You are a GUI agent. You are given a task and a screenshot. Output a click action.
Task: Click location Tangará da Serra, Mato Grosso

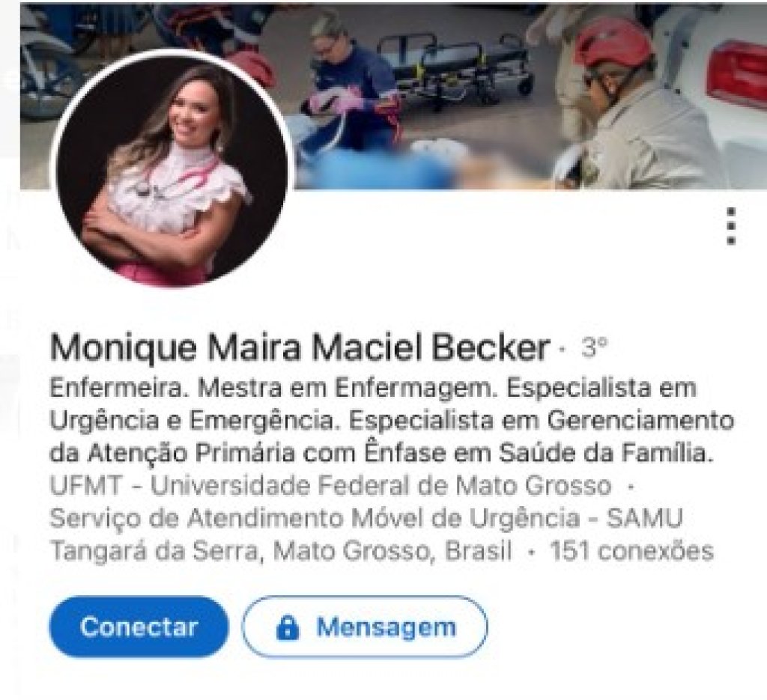pyautogui.click(x=281, y=551)
